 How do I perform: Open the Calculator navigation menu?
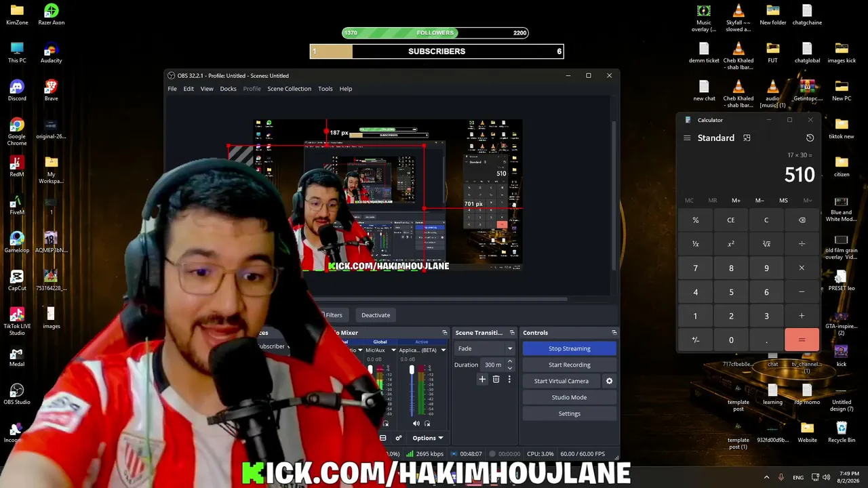tap(687, 138)
